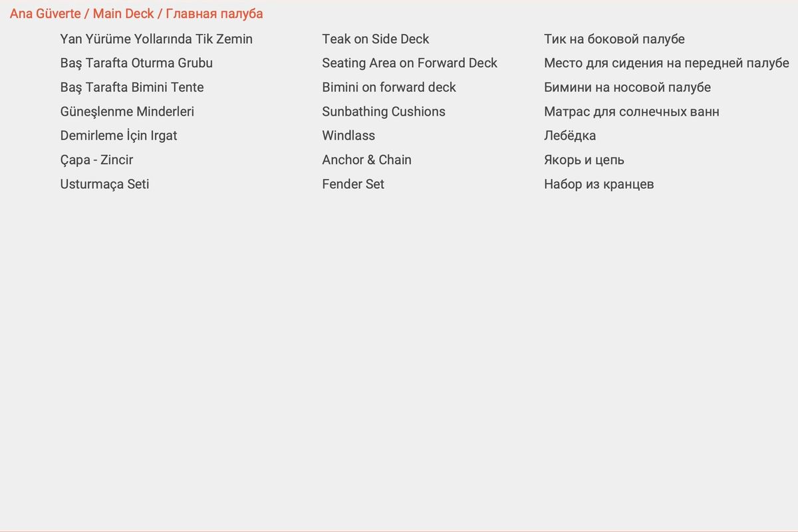
Task: Click Demirleme İçin Irgat entry
Action: (118, 136)
